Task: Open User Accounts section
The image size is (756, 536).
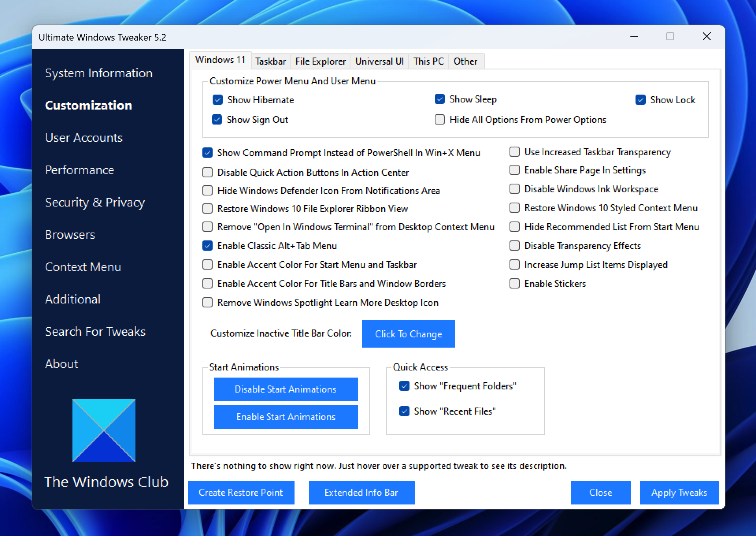Action: click(84, 138)
